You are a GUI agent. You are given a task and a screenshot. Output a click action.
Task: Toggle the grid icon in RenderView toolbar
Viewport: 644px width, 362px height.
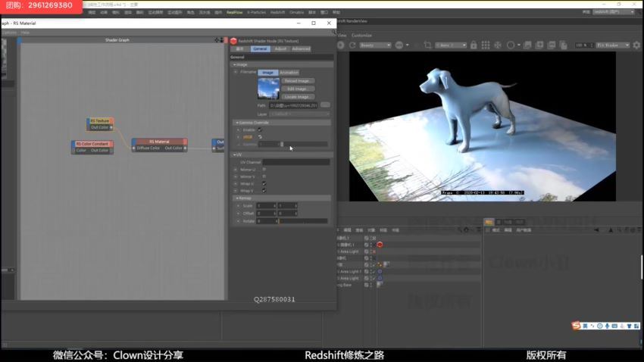tap(485, 45)
